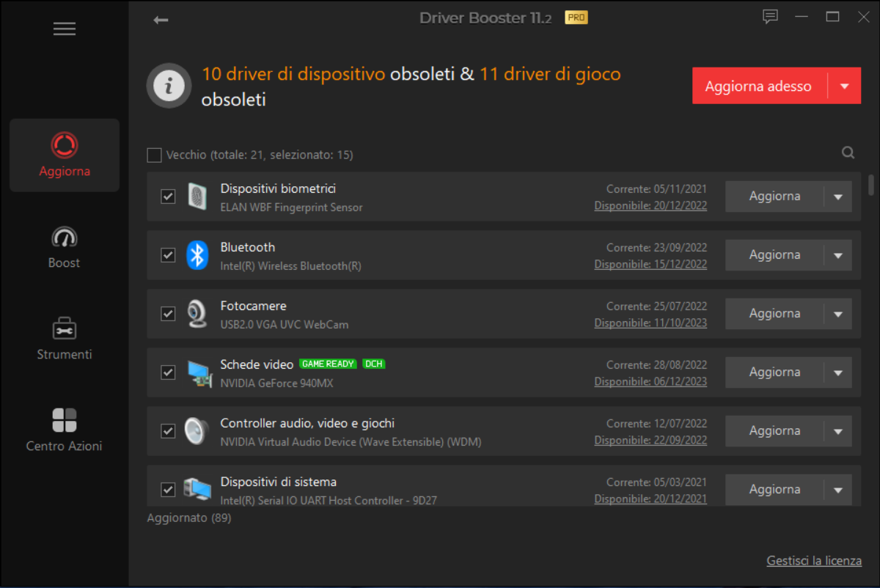This screenshot has width=880, height=588.
Task: Update the Intel Serial IO UART driver
Action: [774, 490]
